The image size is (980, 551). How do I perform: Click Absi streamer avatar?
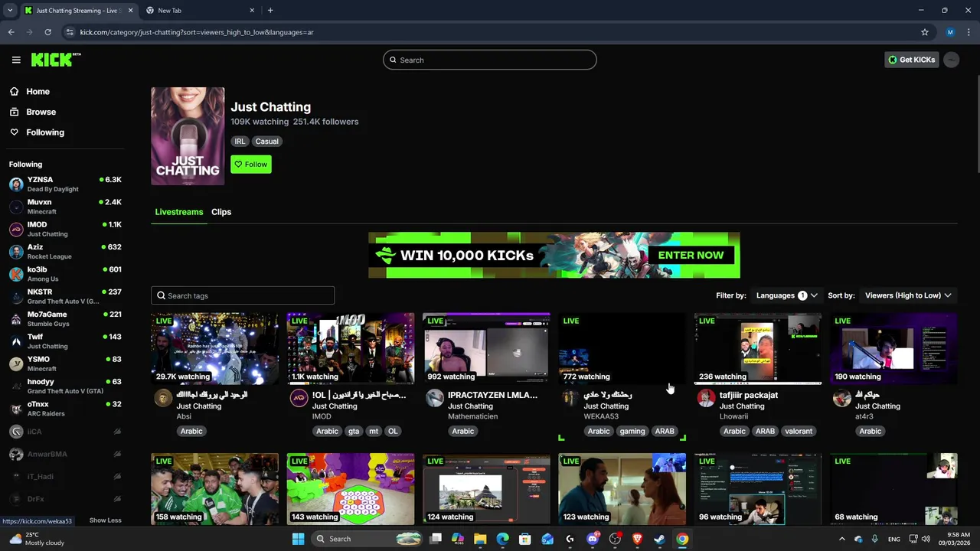(163, 398)
